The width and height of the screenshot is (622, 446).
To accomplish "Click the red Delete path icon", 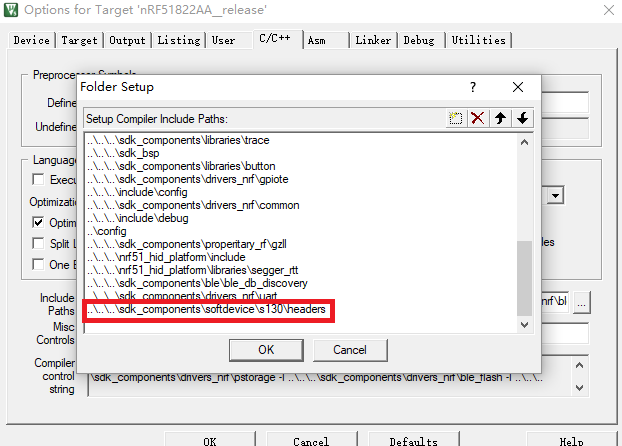I will (x=478, y=118).
